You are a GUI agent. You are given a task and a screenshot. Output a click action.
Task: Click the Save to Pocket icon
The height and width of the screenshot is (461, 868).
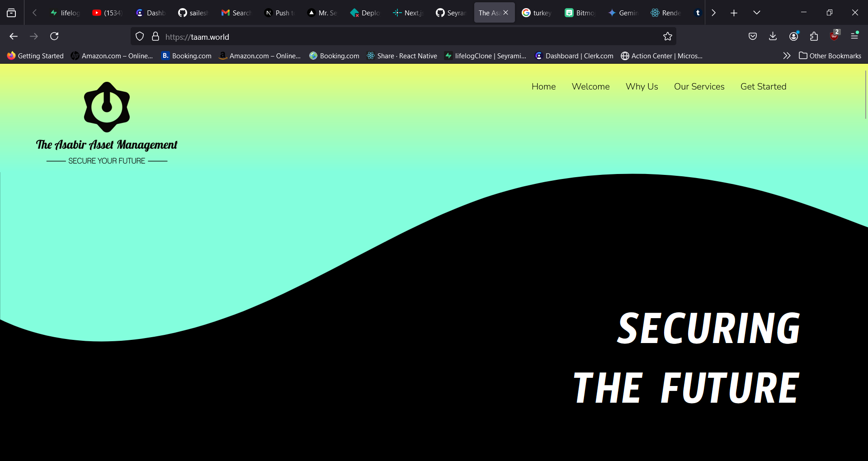point(752,37)
